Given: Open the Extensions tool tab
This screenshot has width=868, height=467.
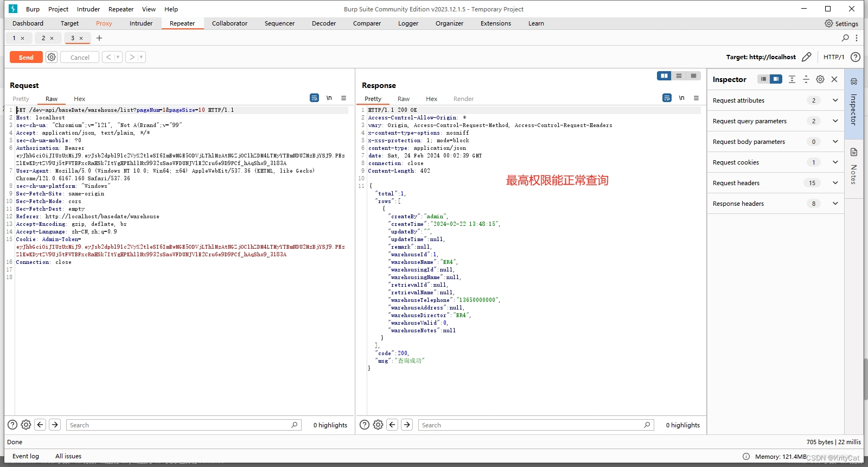Looking at the screenshot, I should [496, 23].
